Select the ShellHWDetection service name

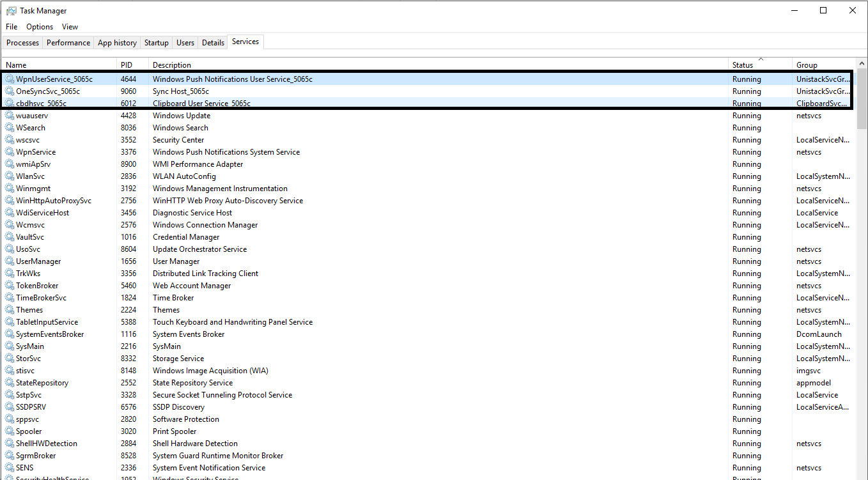(x=47, y=444)
